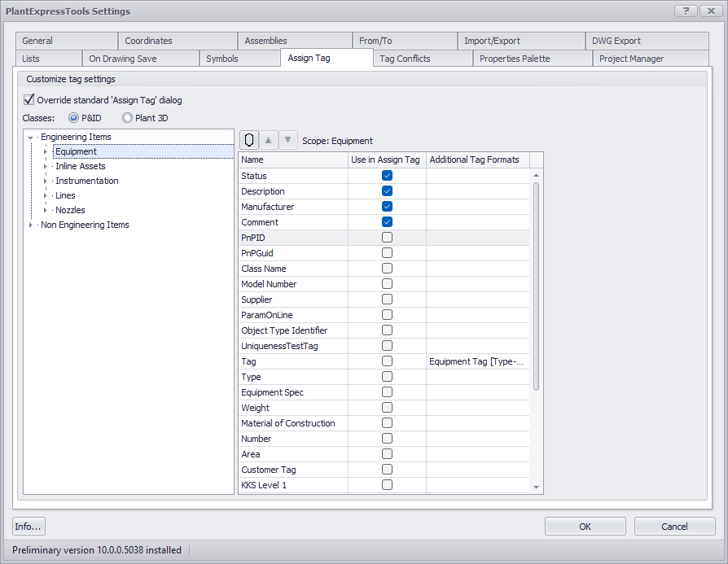Uncheck Use in Assign Tag for Description
Viewport: 728px width, 564px height.
pyautogui.click(x=387, y=190)
